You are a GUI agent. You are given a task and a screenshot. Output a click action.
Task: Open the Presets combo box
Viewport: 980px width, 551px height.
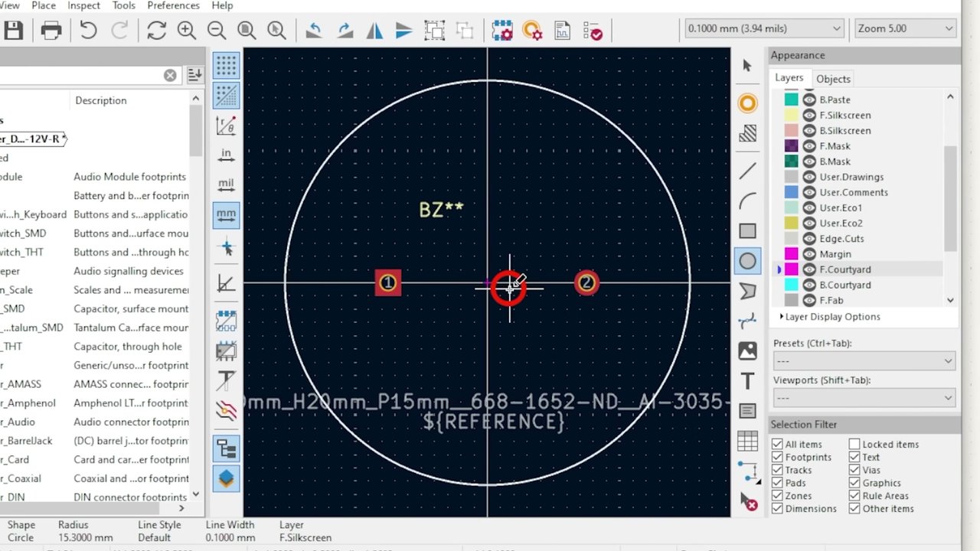(x=864, y=360)
